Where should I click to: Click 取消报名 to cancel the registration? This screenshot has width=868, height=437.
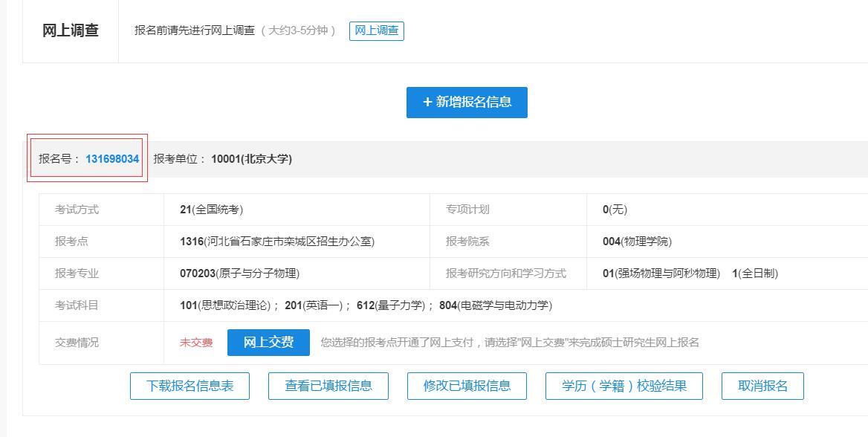764,386
